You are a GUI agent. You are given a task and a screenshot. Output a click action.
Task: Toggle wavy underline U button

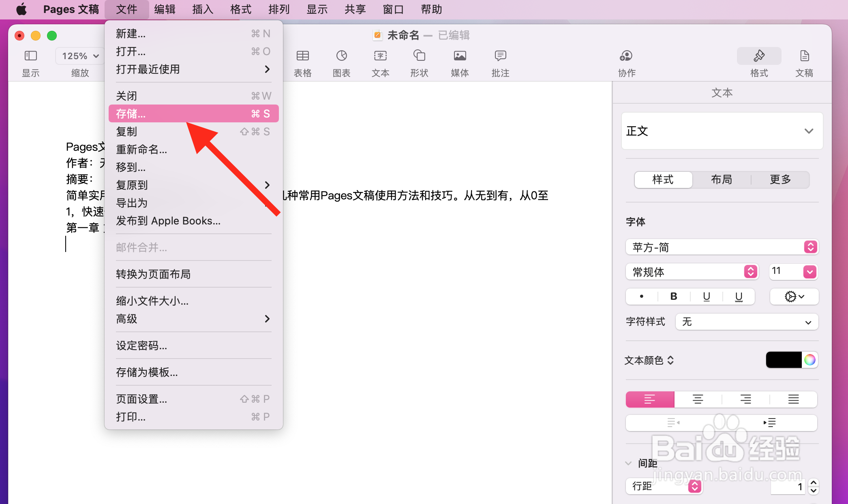pyautogui.click(x=739, y=297)
